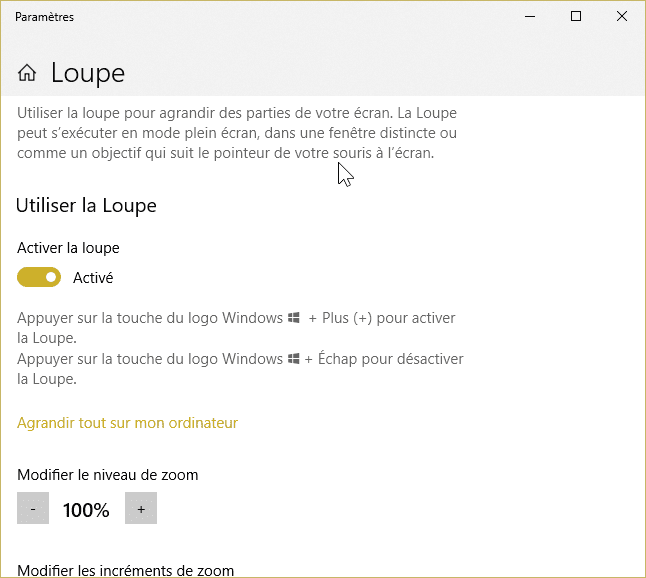
Task: Click the Modifier le niveau de zoom label
Action: tap(108, 475)
